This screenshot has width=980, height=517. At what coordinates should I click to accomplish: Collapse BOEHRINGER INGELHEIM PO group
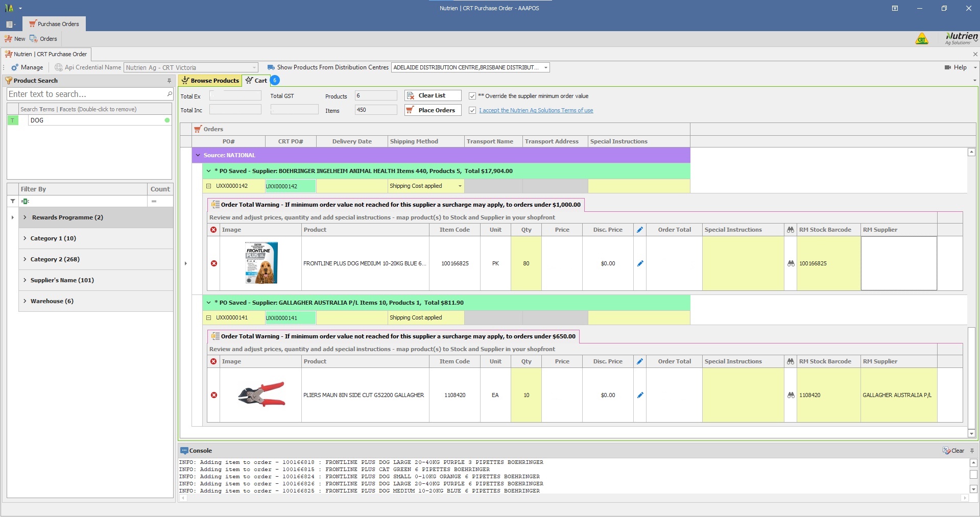[x=208, y=171]
